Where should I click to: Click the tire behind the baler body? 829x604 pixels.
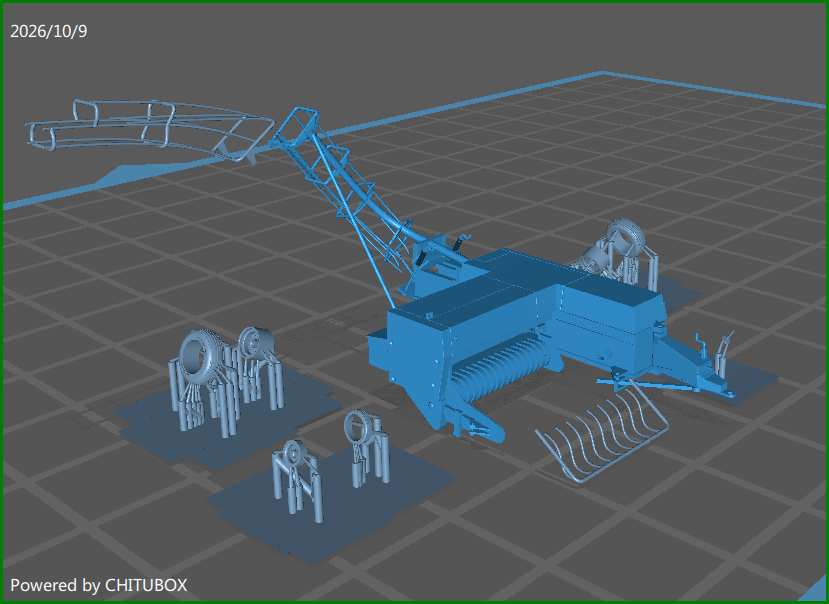tap(627, 236)
